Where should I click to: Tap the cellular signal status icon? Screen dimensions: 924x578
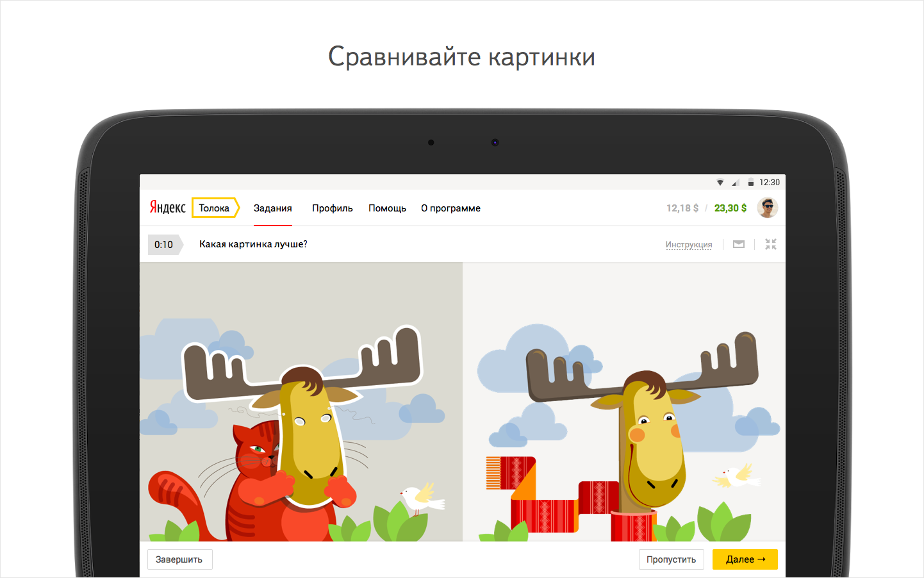(x=736, y=183)
